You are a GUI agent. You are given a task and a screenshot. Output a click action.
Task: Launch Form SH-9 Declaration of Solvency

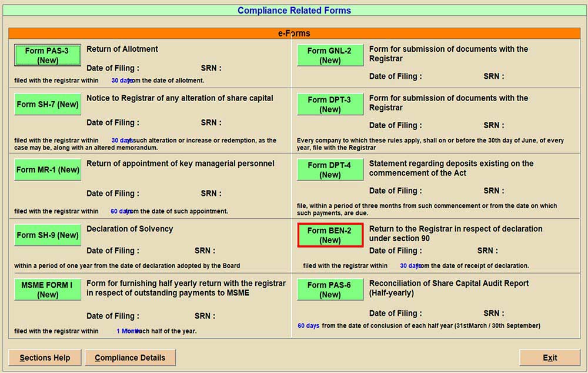coord(47,235)
